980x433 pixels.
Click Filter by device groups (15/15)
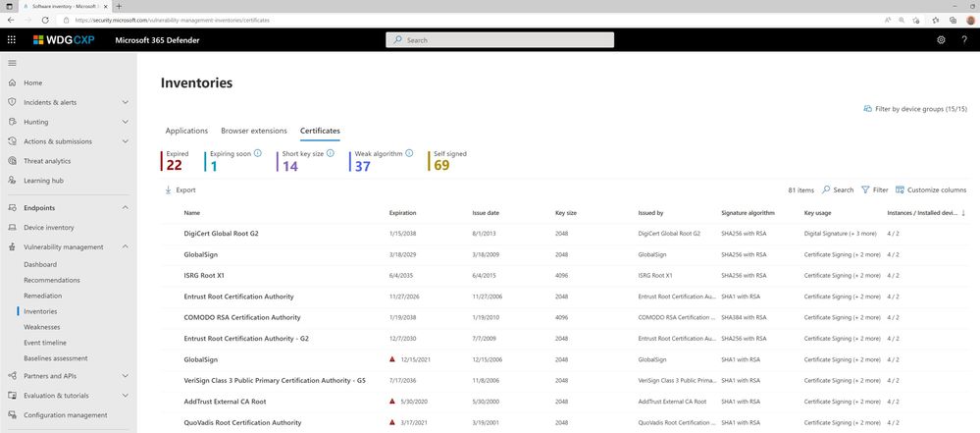click(x=915, y=109)
